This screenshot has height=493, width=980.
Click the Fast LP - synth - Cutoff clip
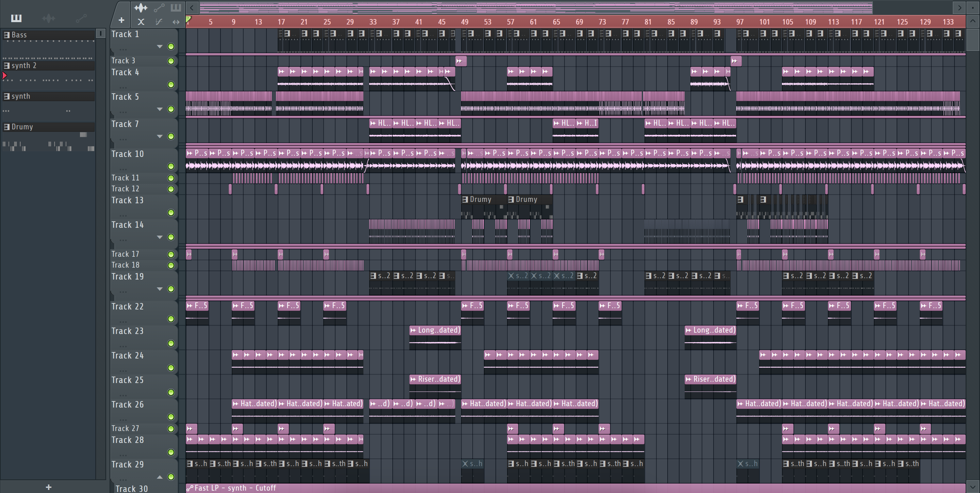click(x=576, y=488)
